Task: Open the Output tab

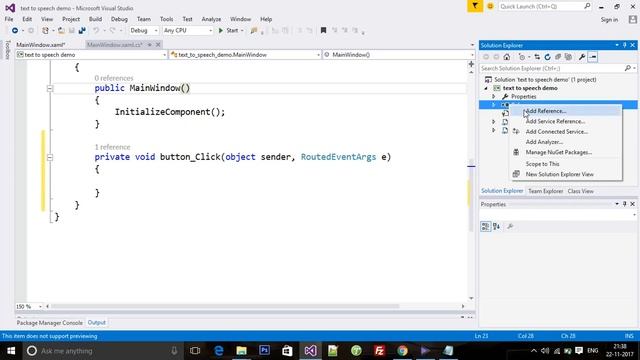Action: tap(97, 323)
